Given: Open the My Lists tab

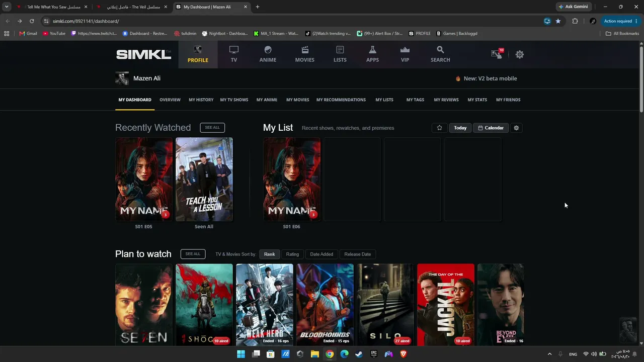Looking at the screenshot, I should coord(384,100).
